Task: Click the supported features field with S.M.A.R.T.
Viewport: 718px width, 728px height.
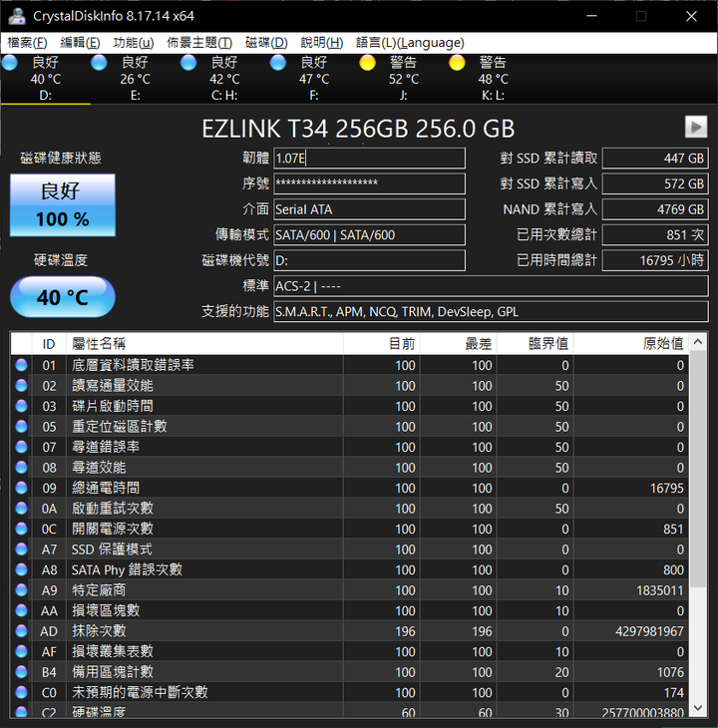Action: pos(491,311)
